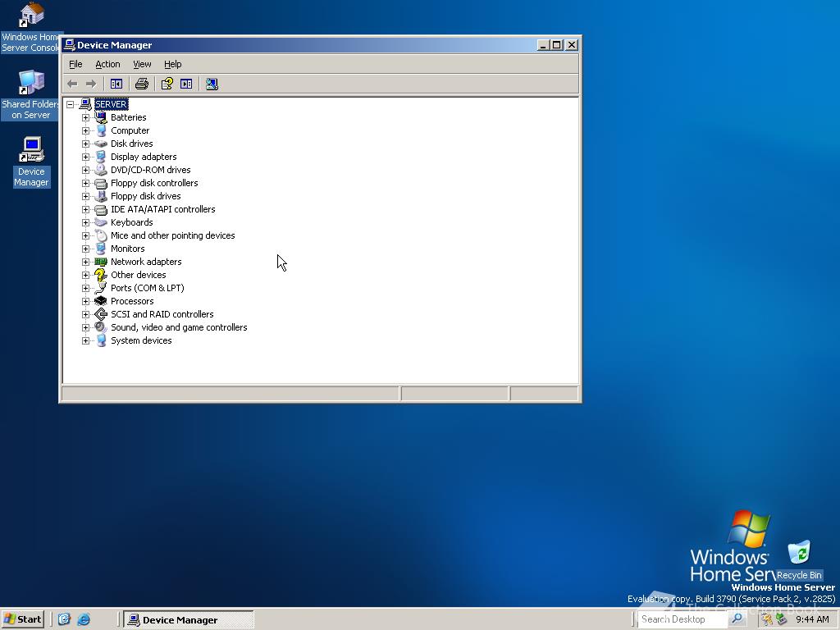The height and width of the screenshot is (630, 840).
Task: Click the Processors chip icon
Action: pos(101,301)
